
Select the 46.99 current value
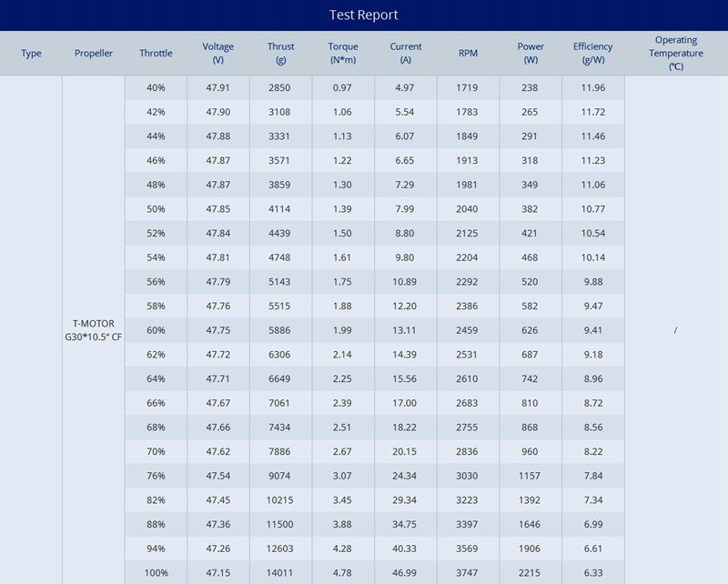(406, 573)
